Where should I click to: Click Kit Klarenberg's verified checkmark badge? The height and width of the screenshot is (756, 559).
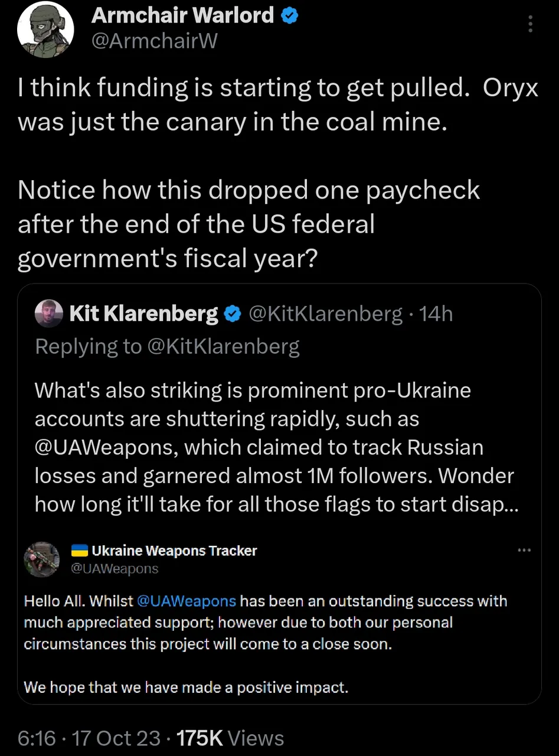234,314
